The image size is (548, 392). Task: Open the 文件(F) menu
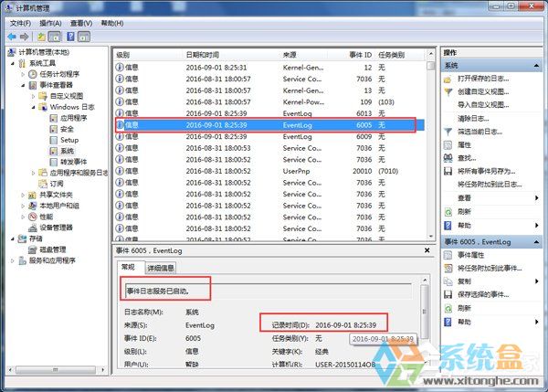(20, 24)
